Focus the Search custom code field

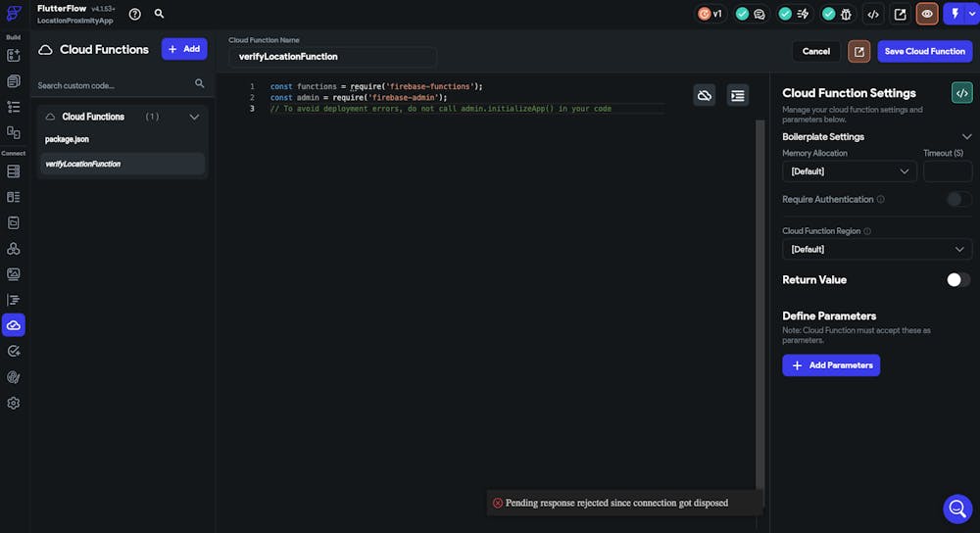[x=115, y=85]
